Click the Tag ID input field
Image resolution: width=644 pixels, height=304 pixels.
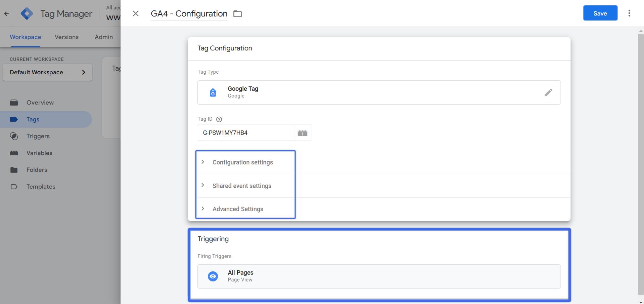(246, 132)
